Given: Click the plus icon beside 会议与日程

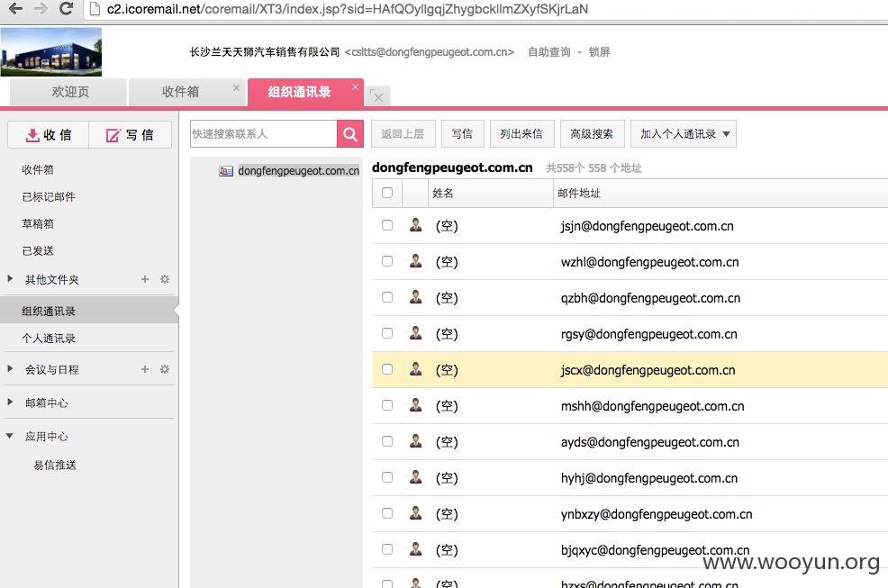Looking at the screenshot, I should (x=145, y=369).
